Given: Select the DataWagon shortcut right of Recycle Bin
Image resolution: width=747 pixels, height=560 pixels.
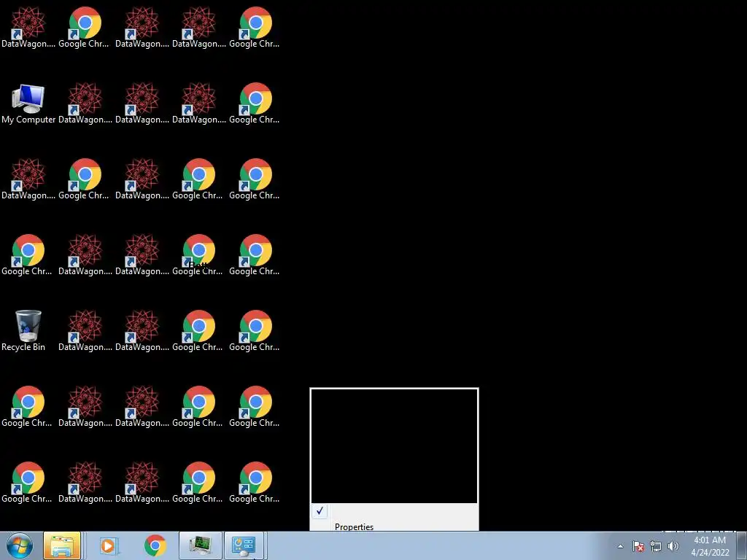Looking at the screenshot, I should (x=85, y=331).
